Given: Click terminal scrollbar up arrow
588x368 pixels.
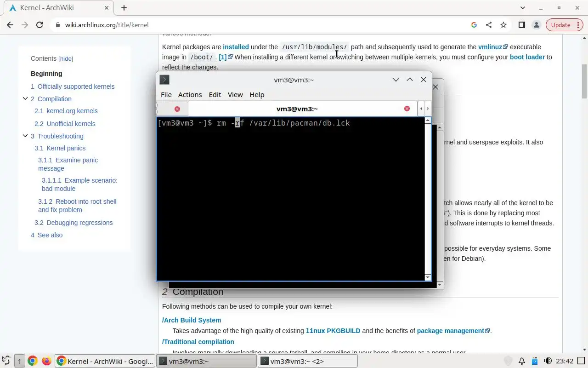Looking at the screenshot, I should click(428, 121).
